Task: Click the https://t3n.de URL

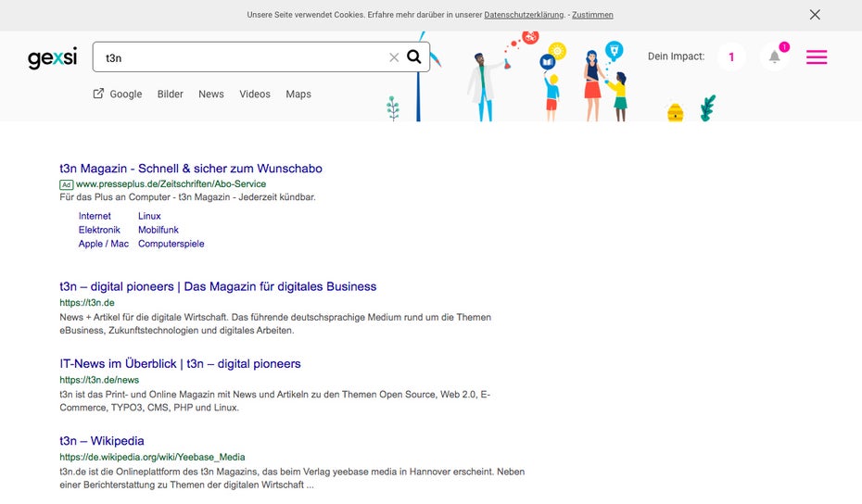Action: (87, 303)
